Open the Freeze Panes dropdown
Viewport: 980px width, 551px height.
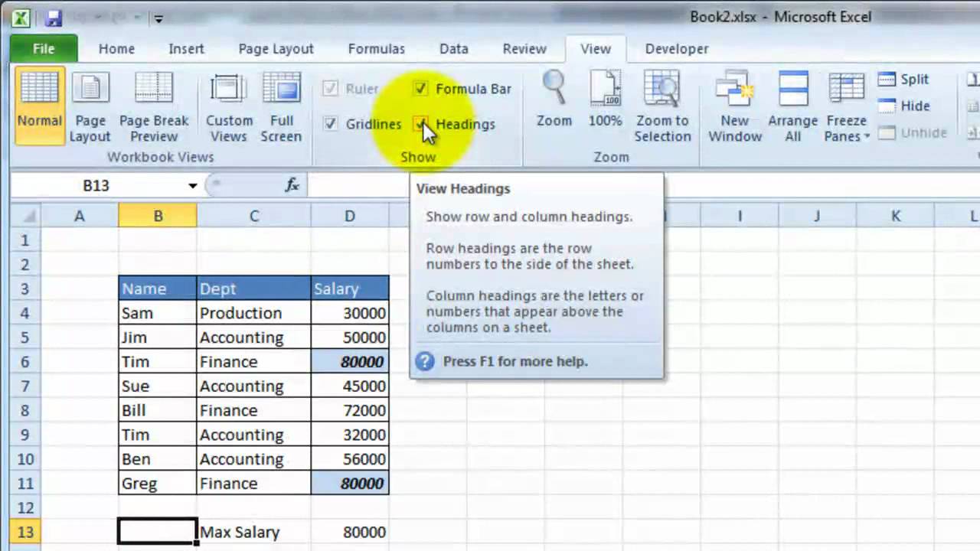[x=847, y=106]
